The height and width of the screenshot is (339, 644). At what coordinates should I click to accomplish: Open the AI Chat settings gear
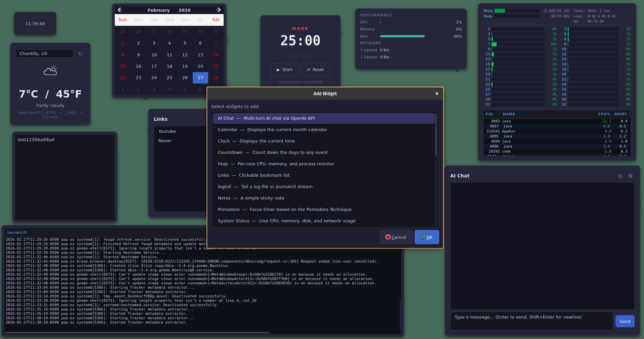point(620,176)
